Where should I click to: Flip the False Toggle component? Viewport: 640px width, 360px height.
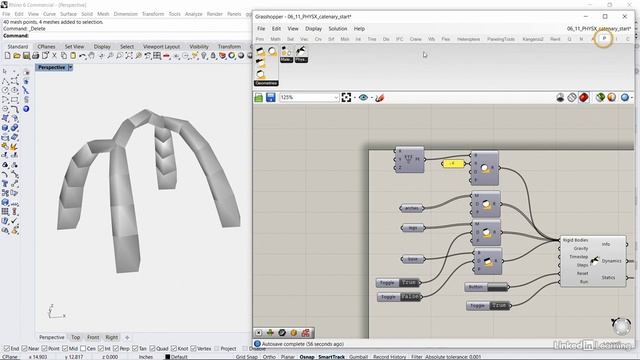click(399, 297)
